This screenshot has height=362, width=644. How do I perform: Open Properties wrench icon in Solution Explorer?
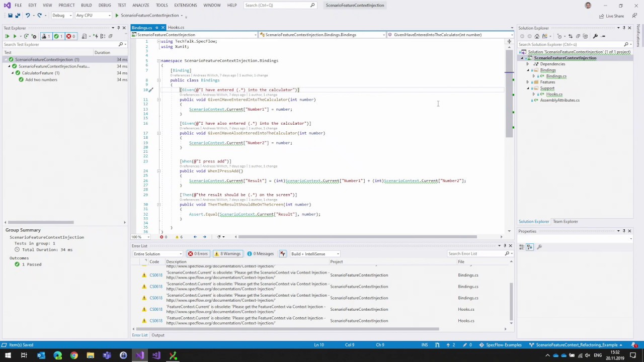click(x=595, y=36)
